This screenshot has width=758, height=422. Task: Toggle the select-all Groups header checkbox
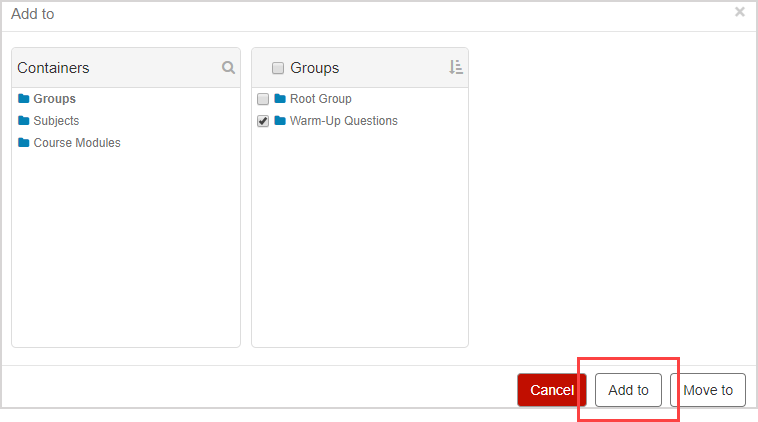[x=278, y=68]
